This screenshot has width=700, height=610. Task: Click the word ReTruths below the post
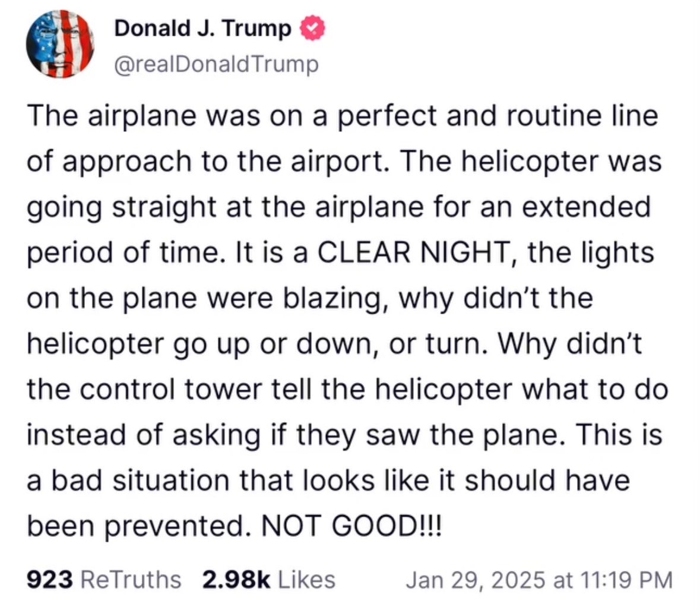pyautogui.click(x=130, y=579)
